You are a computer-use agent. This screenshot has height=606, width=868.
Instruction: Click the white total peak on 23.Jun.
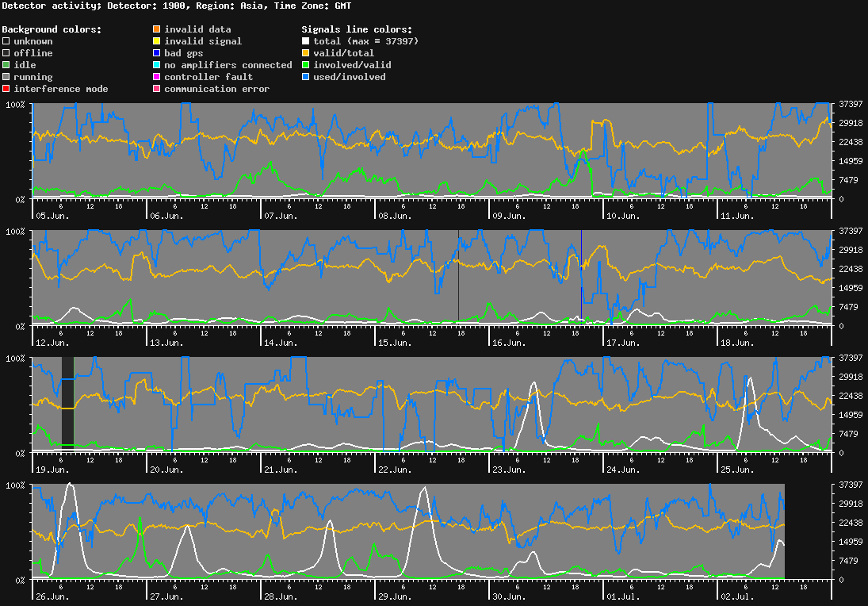click(533, 383)
